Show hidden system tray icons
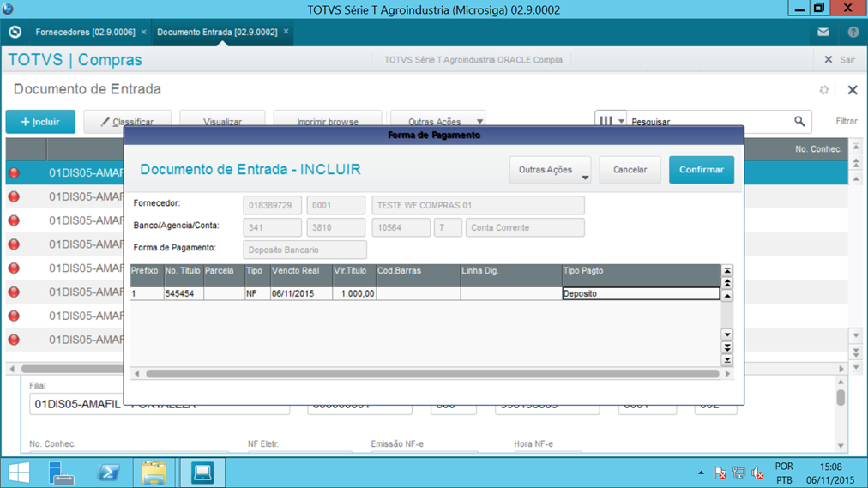Viewport: 868px width, 488px height. pyautogui.click(x=701, y=473)
